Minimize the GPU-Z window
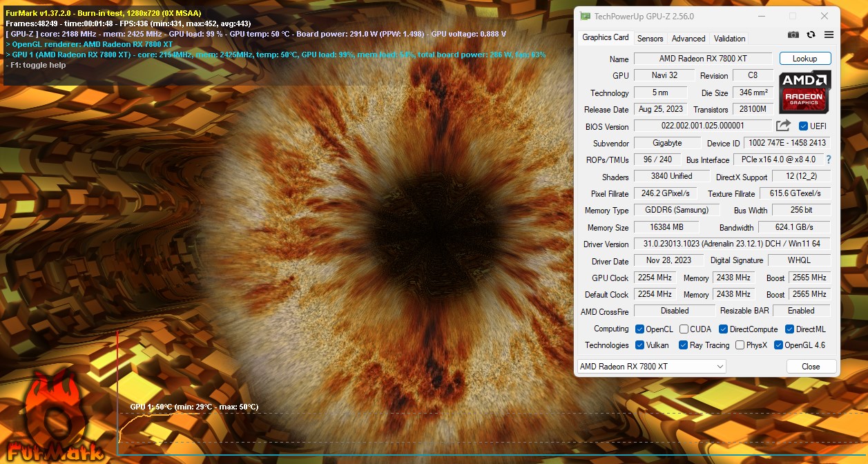Viewport: 868px width, 464px height. 761,16
